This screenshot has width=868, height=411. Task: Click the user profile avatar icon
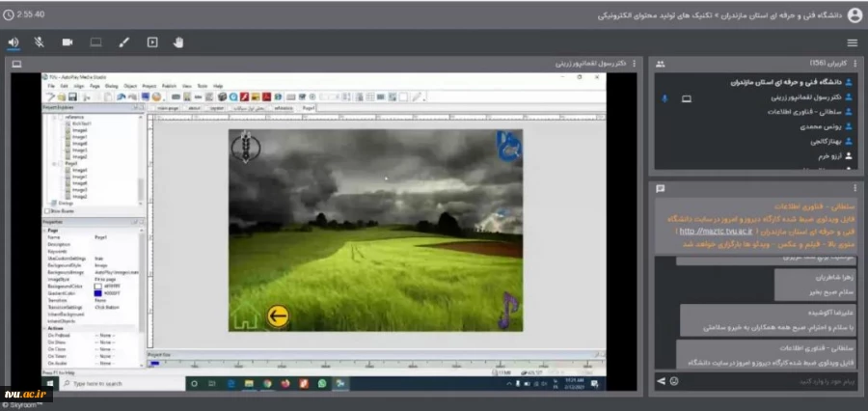point(854,14)
